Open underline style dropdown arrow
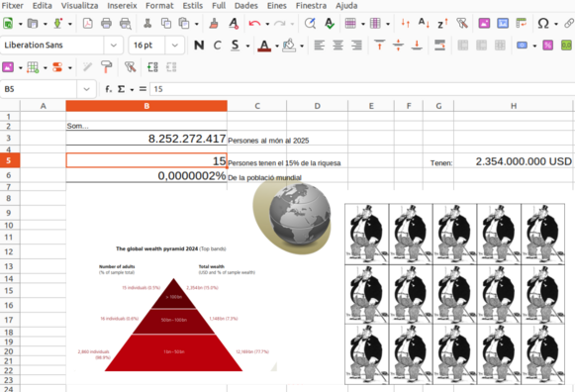Image resolution: width=575 pixels, height=392 pixels. [247, 46]
